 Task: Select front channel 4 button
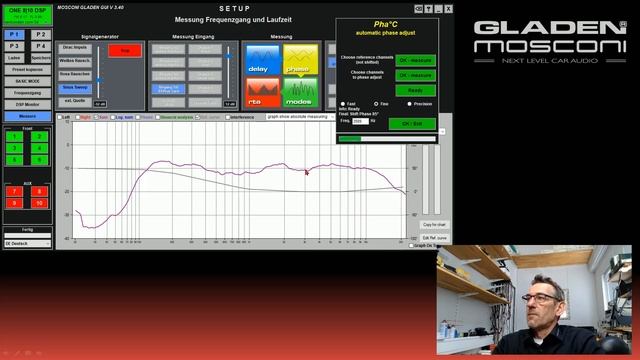[x=40, y=148]
